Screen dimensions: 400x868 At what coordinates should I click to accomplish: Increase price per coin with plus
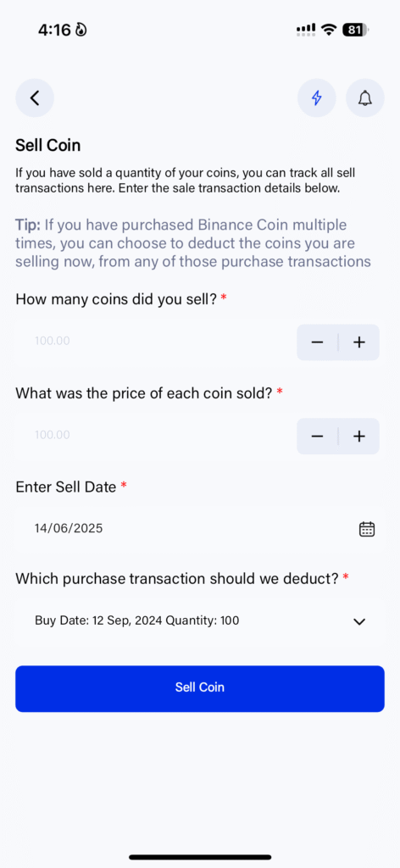(359, 437)
